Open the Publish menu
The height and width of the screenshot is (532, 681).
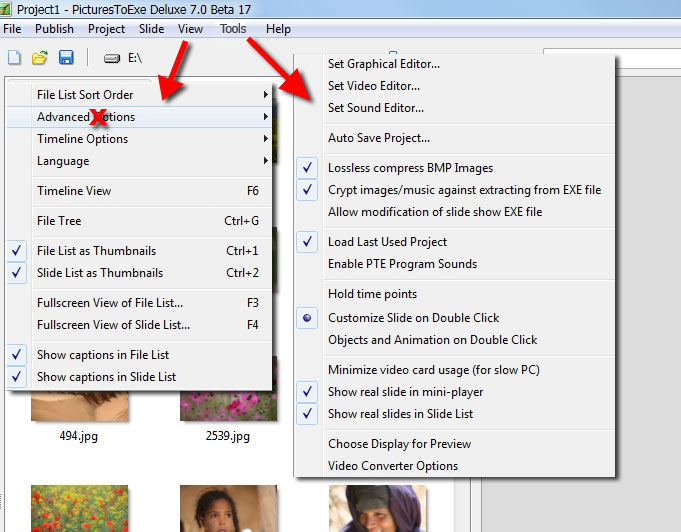tap(54, 29)
